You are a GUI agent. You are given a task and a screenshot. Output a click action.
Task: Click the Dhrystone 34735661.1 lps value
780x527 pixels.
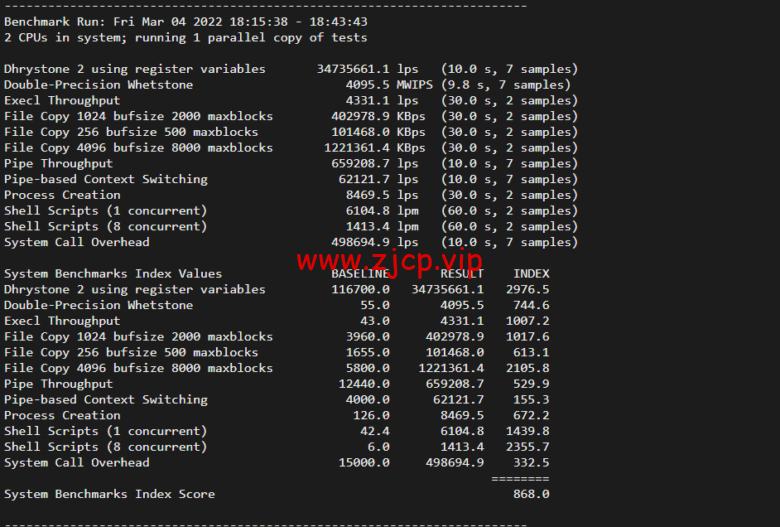pos(367,69)
